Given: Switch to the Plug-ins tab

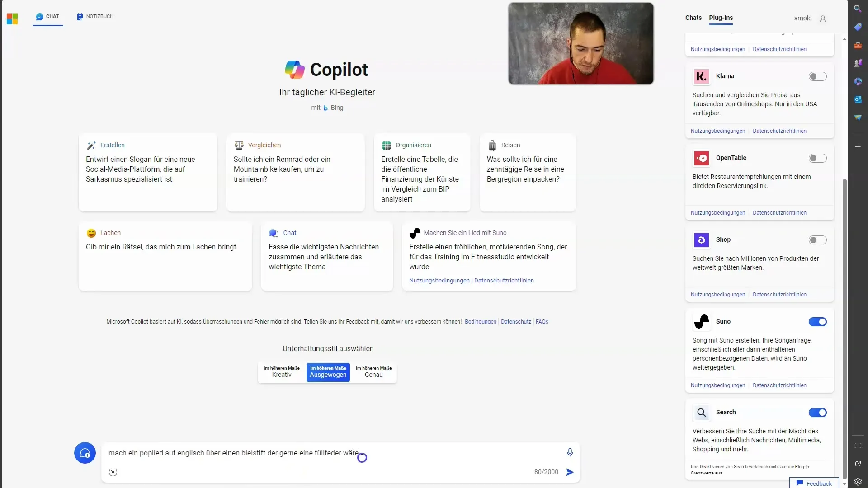Looking at the screenshot, I should [x=721, y=17].
